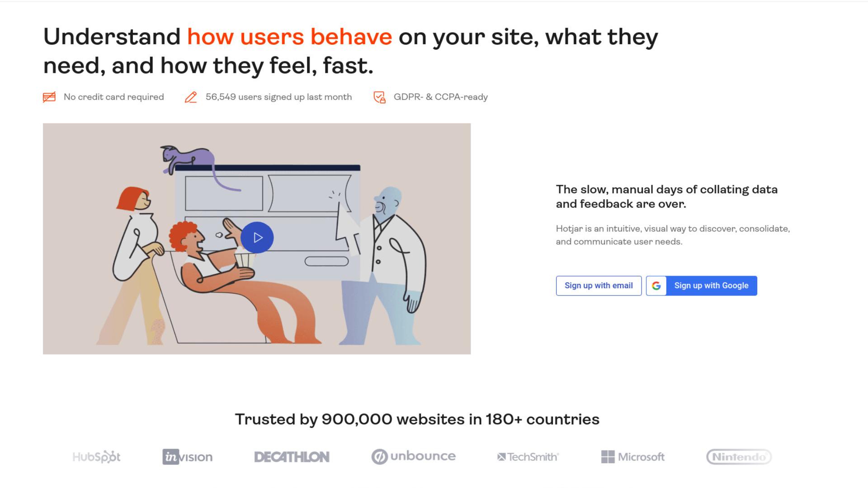Click the HubSpot logo
Image resolution: width=868 pixels, height=488 pixels.
(x=96, y=457)
